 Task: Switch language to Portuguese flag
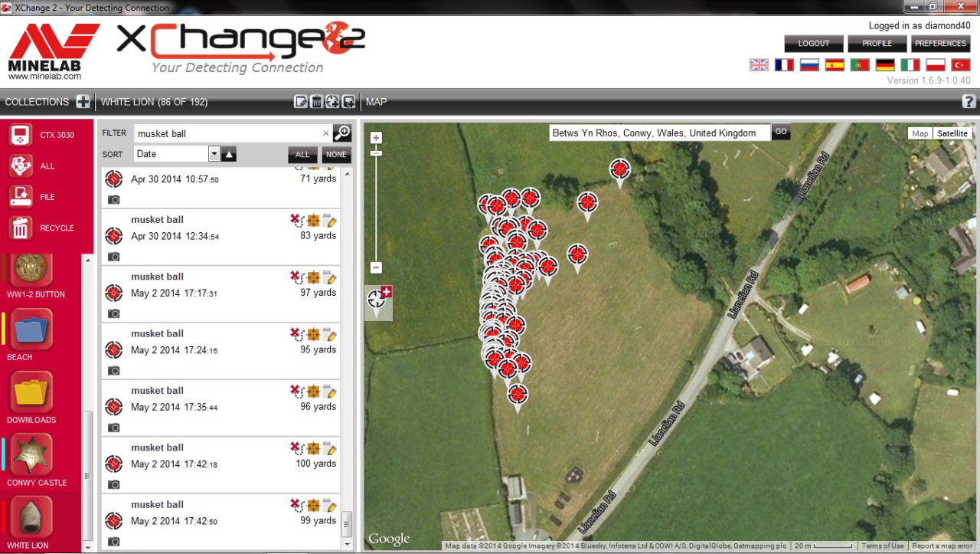coord(860,65)
